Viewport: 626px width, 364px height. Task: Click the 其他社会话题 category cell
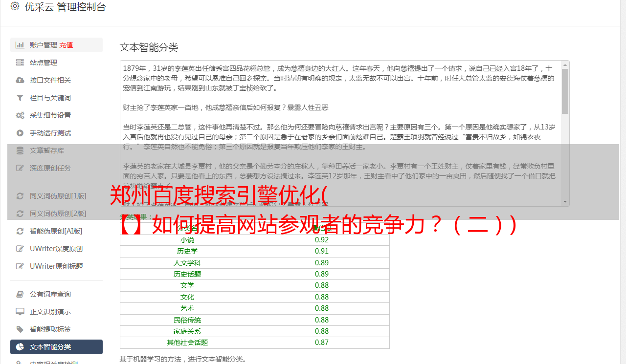click(187, 343)
